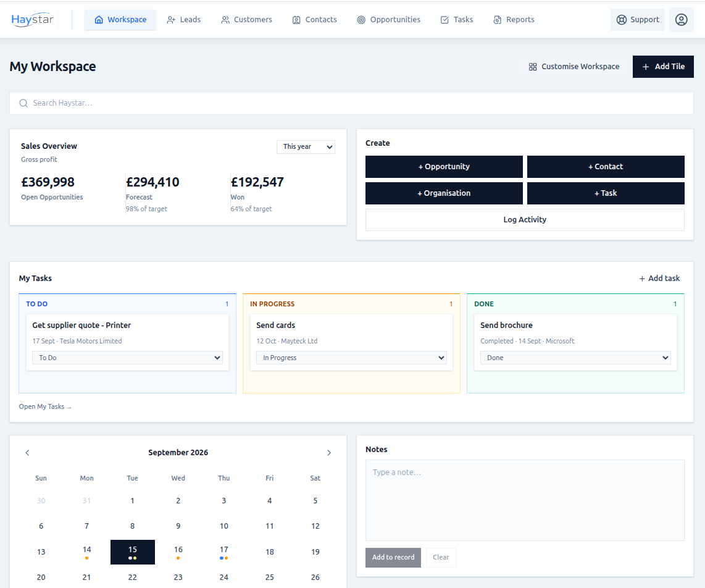Screen dimensions: 705x588
Task: Go to previous calendar month
Action: [27, 453]
